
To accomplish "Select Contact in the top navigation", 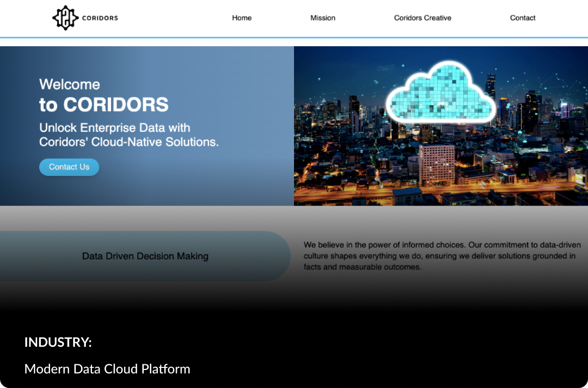I will tap(522, 18).
